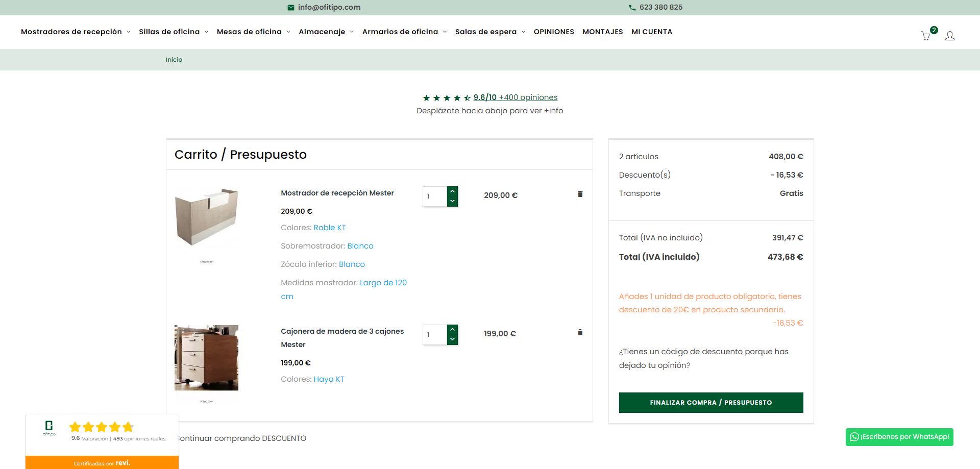Click the - 16,53 € Descuento(s) amount
The width and height of the screenshot is (980, 469).
click(x=787, y=175)
